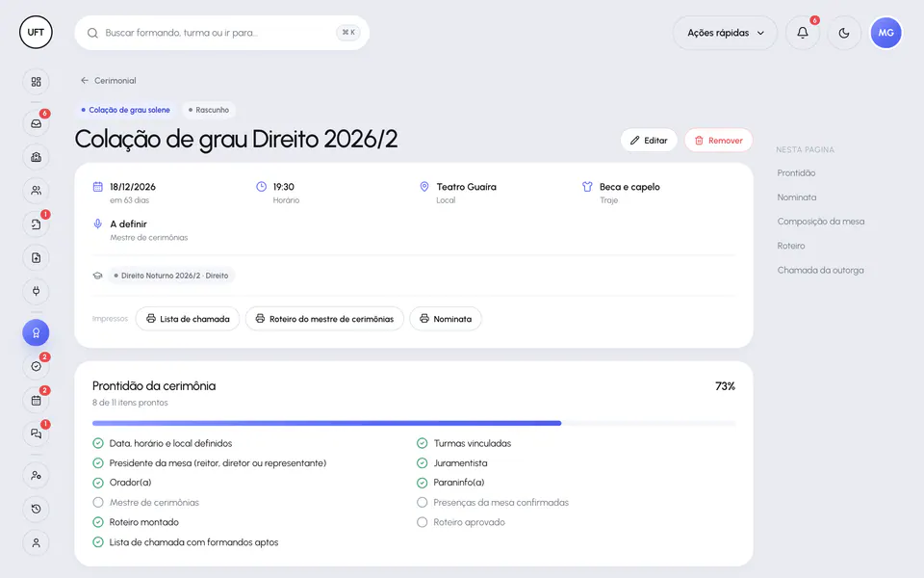Open the people group sidebar icon
The width and height of the screenshot is (924, 578).
[36, 191]
